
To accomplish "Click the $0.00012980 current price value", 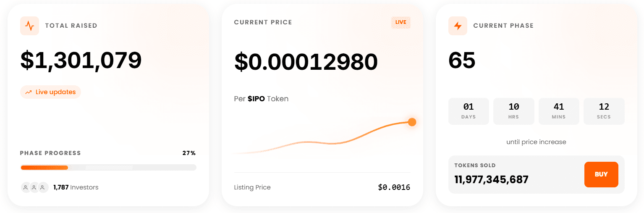I will [x=306, y=62].
